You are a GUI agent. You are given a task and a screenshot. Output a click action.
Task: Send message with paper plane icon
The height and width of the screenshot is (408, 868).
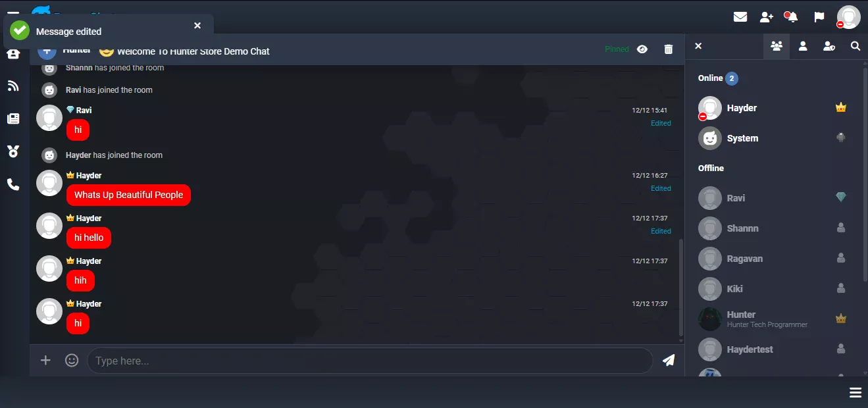click(x=669, y=360)
